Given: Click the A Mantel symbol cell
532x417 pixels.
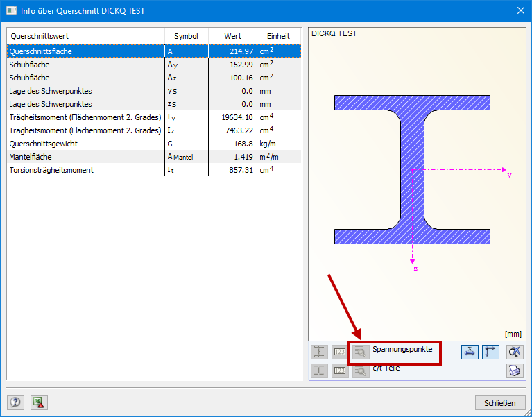Looking at the screenshot, I should pos(187,157).
